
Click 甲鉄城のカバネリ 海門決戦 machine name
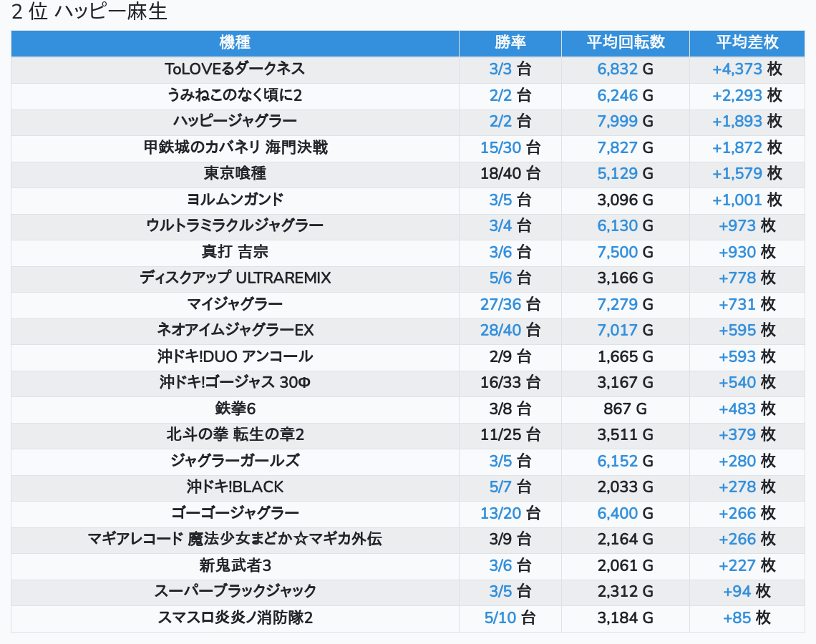[235, 147]
